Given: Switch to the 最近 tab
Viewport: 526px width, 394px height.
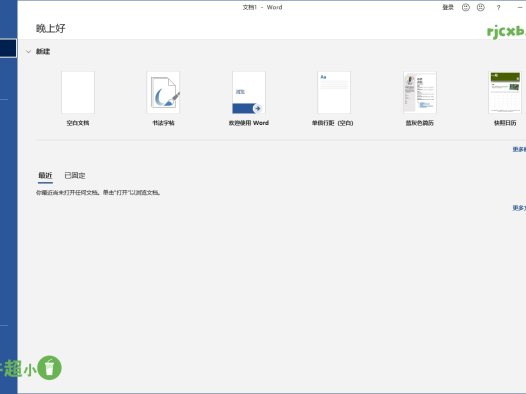Looking at the screenshot, I should click(x=45, y=175).
